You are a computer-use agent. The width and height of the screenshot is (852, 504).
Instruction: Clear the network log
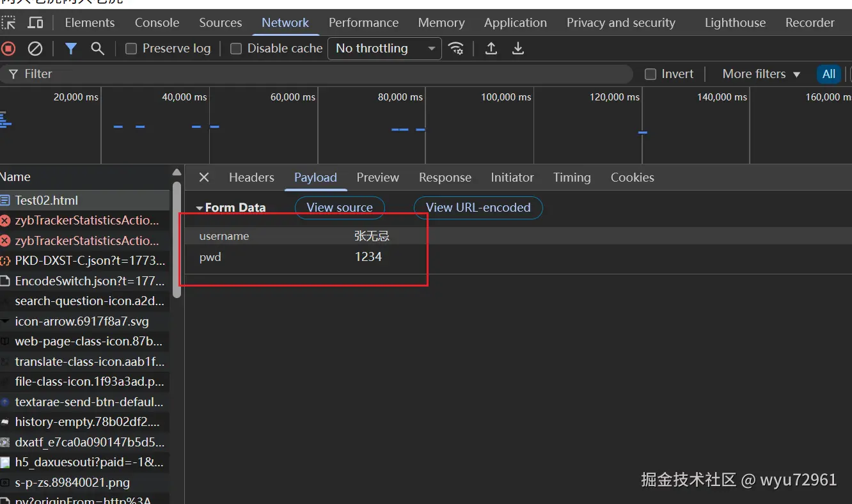coord(35,49)
